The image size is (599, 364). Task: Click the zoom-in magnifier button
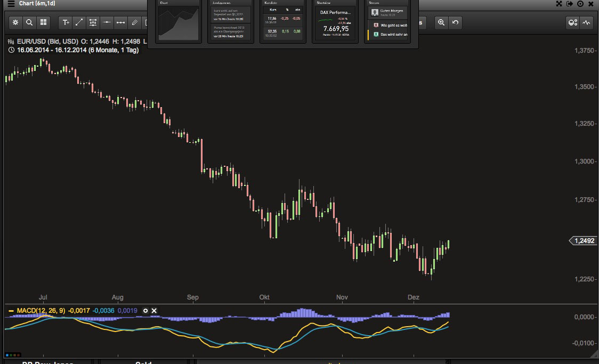[441, 22]
